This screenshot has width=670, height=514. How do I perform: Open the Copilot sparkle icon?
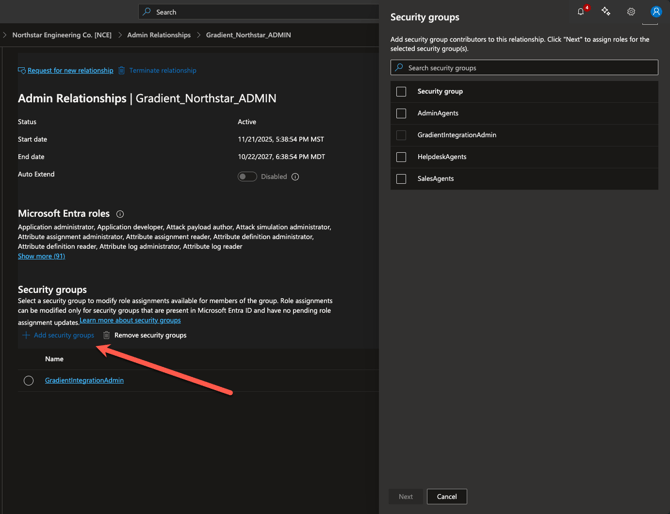[606, 12]
